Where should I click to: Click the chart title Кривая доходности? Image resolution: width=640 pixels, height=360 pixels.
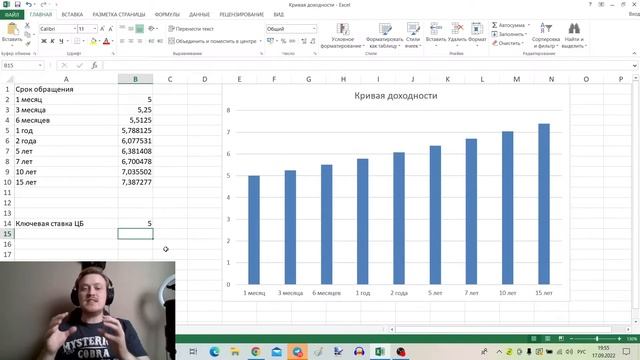(396, 96)
